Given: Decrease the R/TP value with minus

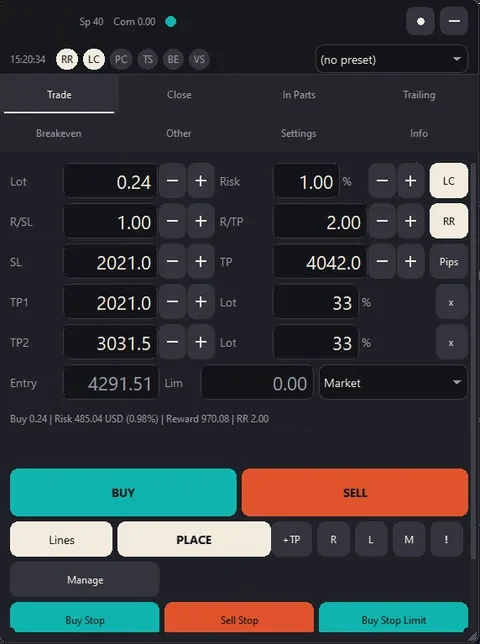Looking at the screenshot, I should pyautogui.click(x=382, y=221).
